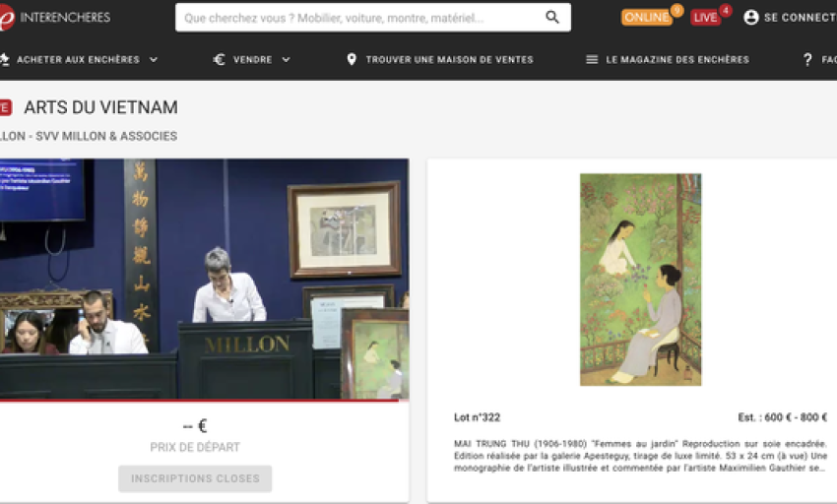
Task: Open the LIVE sales badge
Action: pos(705,17)
